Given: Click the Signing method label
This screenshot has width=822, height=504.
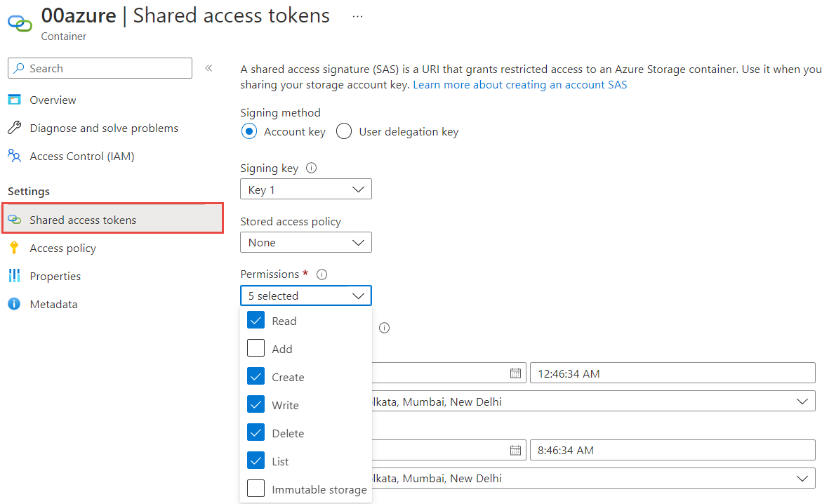Looking at the screenshot, I should click(x=281, y=113).
